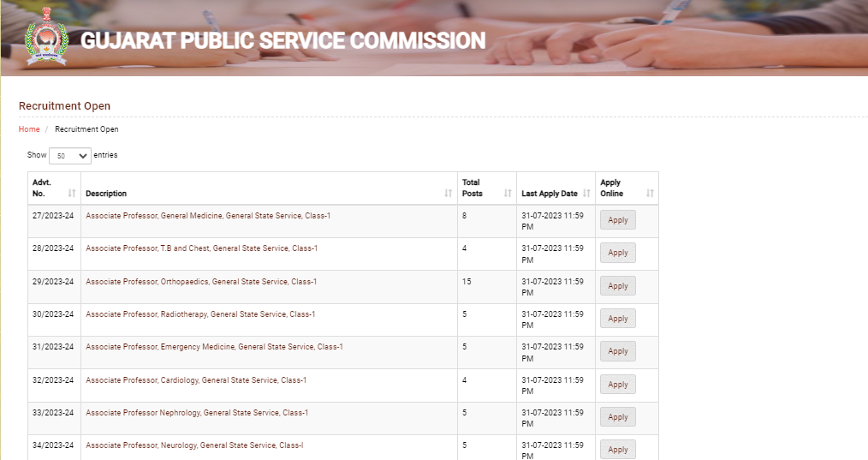Click last apply date in General Medicine row
Screen dimensions: 868x460
(552, 221)
